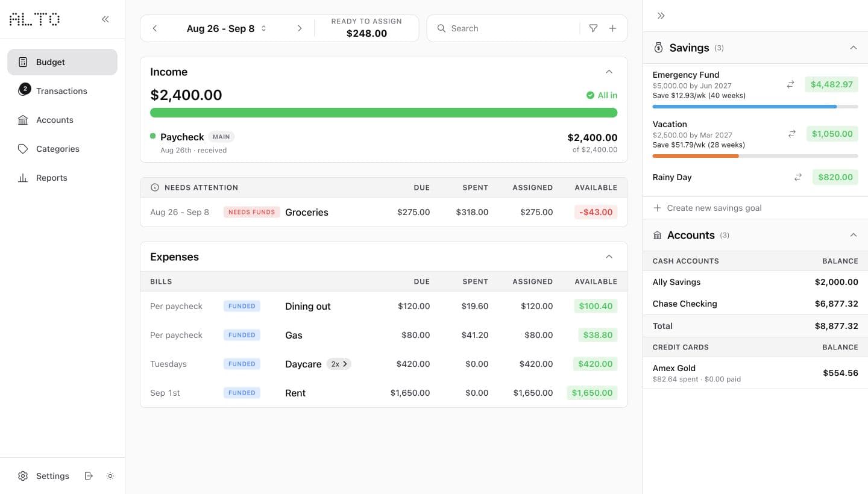Expand the right panel double-chevron icon
Viewport: 868px width, 494px height.
tap(661, 16)
